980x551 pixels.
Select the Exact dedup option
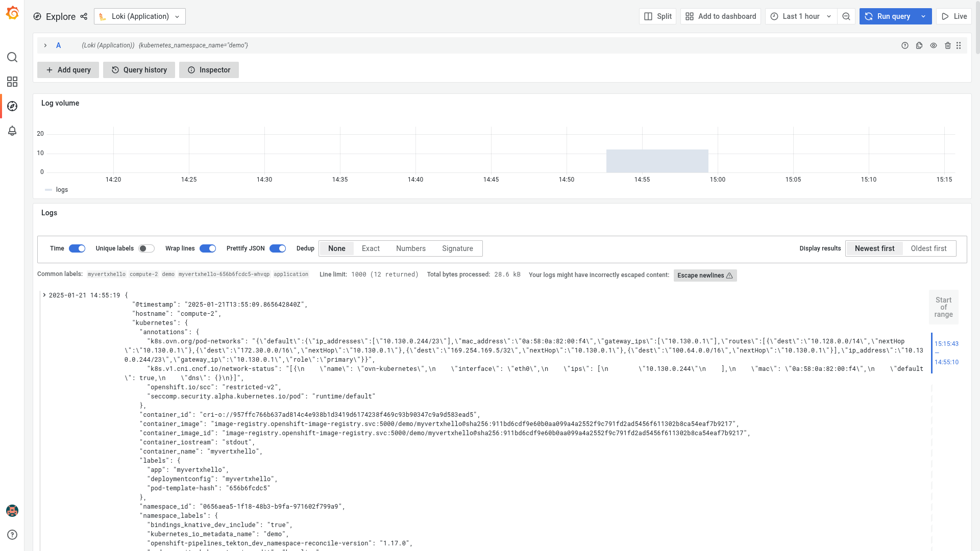point(371,248)
